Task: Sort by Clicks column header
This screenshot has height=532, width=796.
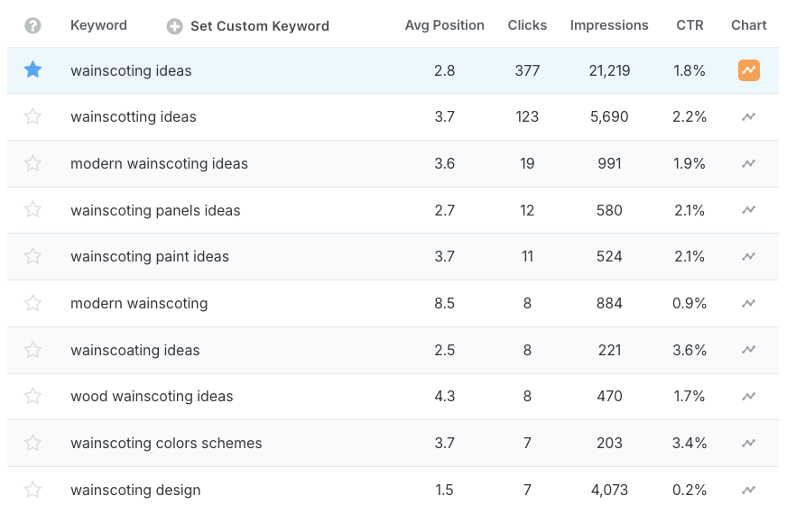Action: point(527,25)
